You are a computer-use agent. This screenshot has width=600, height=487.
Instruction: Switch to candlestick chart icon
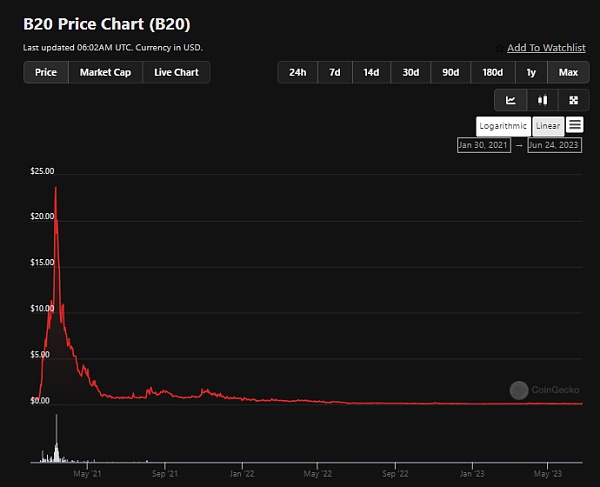(542, 100)
